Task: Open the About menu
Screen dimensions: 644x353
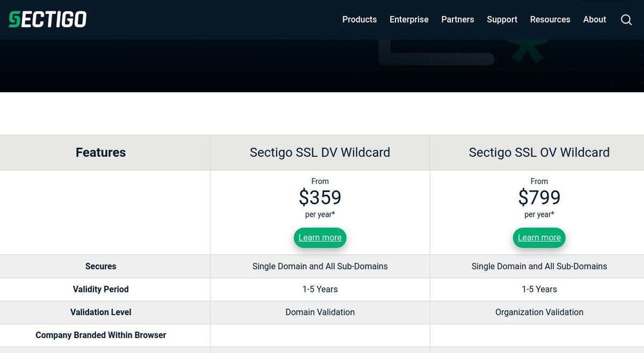Action: pos(595,19)
